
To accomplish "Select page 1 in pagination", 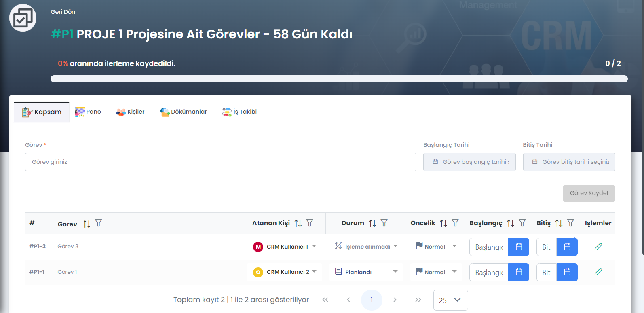I will click(x=372, y=300).
